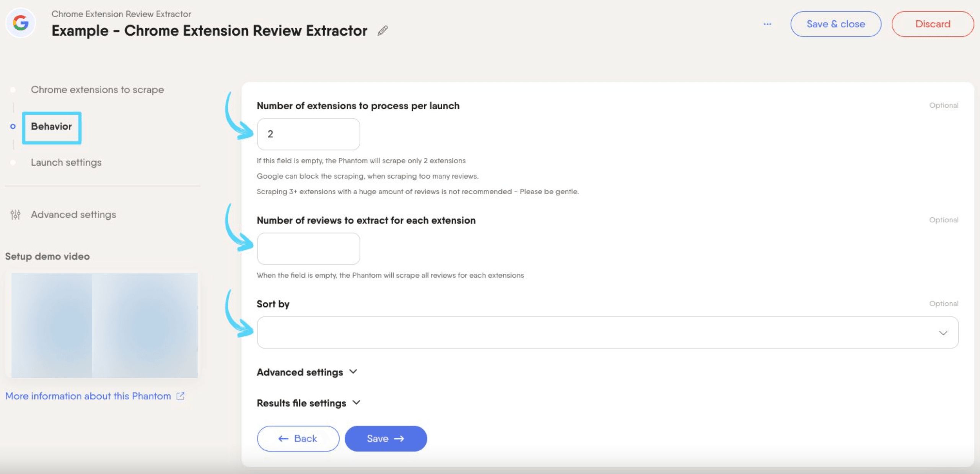This screenshot has width=980, height=474.
Task: Expand Results file settings section
Action: click(x=308, y=403)
